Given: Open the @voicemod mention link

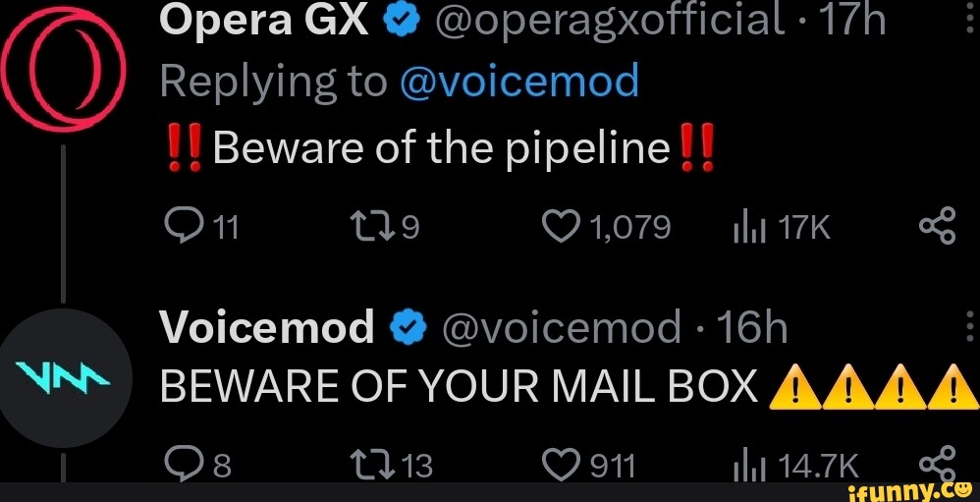Looking at the screenshot, I should [x=519, y=81].
